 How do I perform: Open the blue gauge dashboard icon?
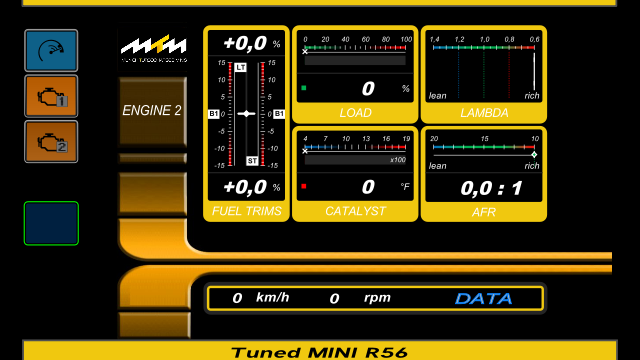[x=51, y=51]
